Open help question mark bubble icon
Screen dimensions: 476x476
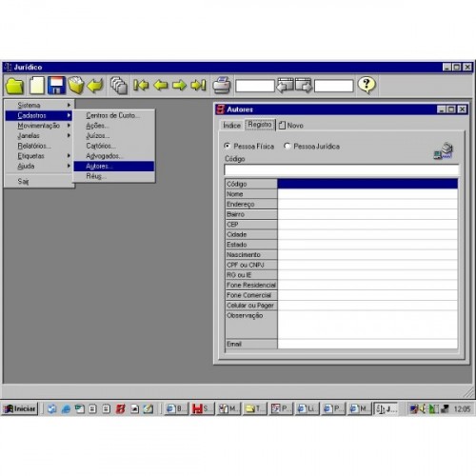[x=367, y=85]
